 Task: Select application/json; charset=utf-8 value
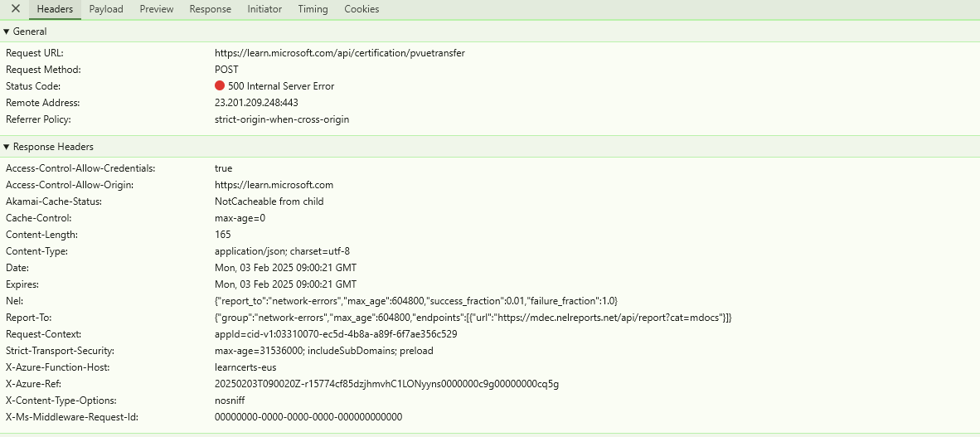(282, 251)
